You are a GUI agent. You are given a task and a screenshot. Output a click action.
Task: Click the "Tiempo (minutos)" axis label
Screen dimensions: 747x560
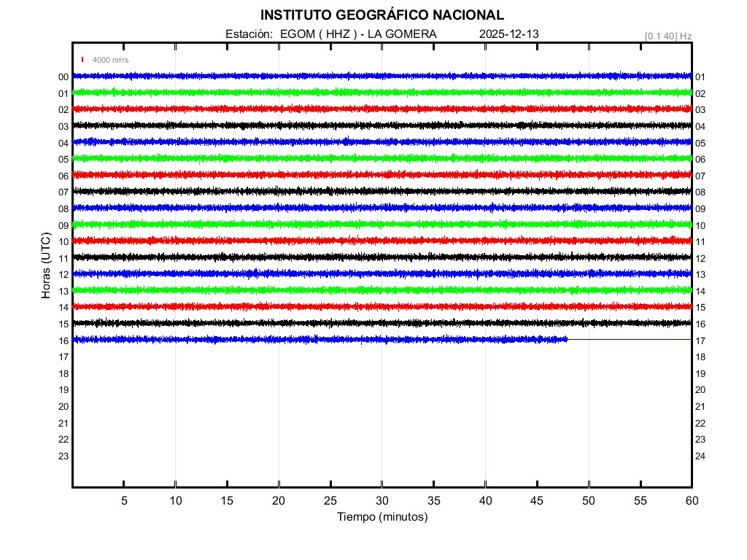point(382,517)
